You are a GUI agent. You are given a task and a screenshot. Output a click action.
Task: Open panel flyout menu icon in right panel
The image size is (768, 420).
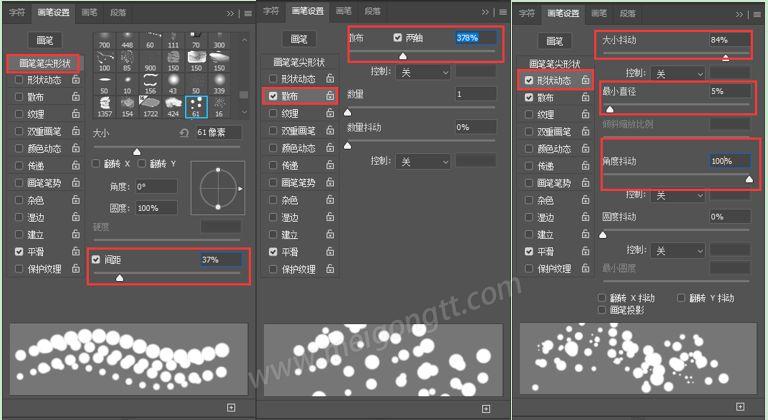pos(757,14)
